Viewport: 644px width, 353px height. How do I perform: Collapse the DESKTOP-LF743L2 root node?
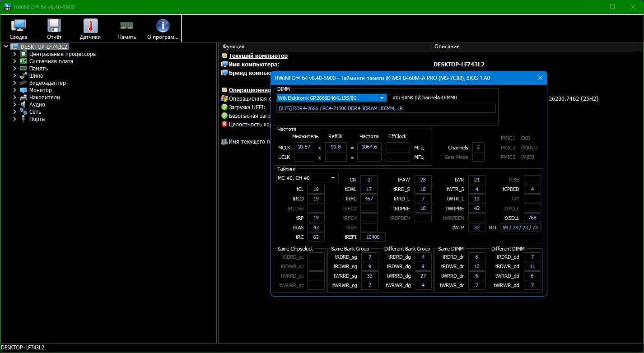point(5,46)
